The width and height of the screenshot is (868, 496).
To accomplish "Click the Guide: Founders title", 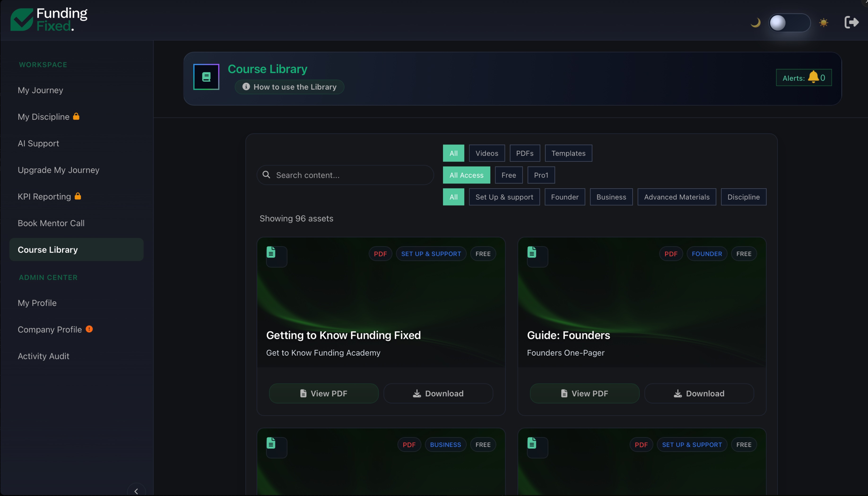I will (x=568, y=335).
